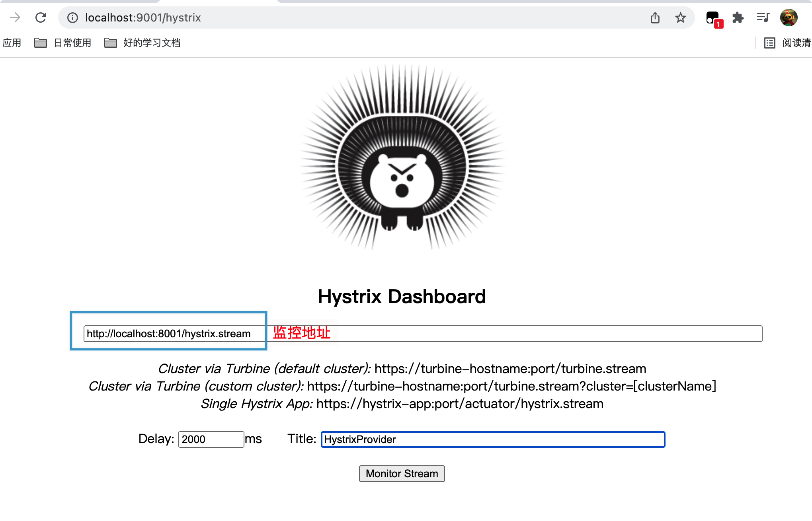Click into the Delay 2000 field

pyautogui.click(x=211, y=439)
